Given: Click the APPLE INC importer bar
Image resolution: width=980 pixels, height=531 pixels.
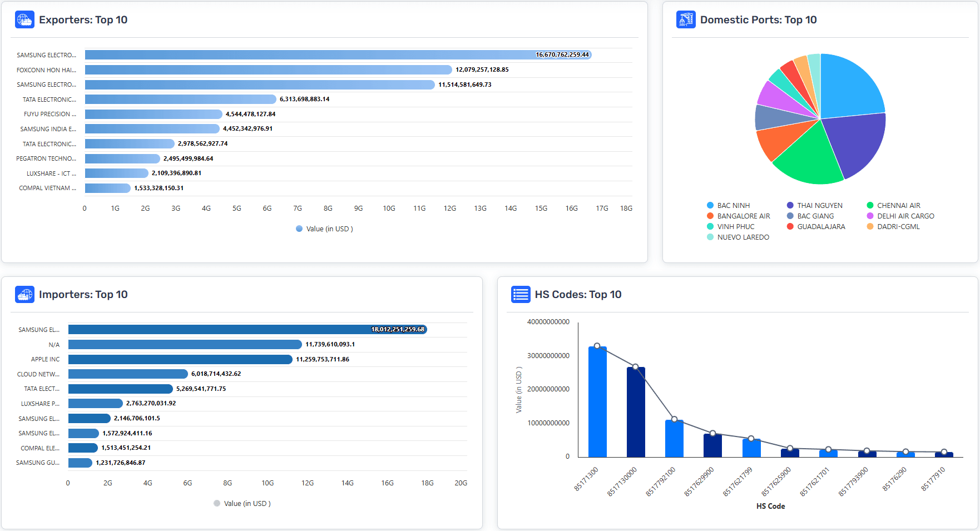Looking at the screenshot, I should 180,360.
